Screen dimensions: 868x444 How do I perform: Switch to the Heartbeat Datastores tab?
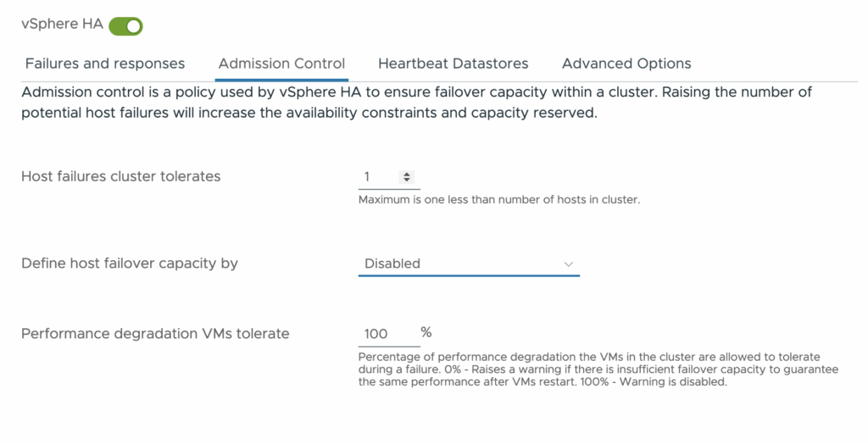pos(453,64)
